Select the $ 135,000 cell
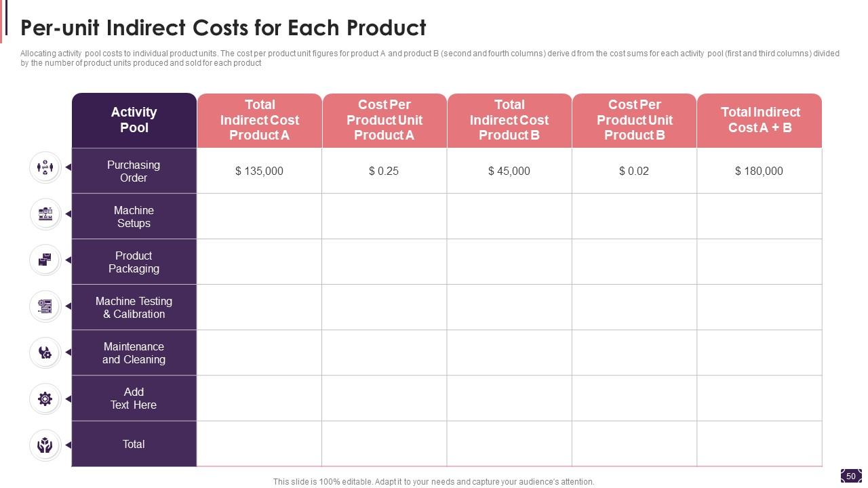Image resolution: width=868 pixels, height=488 pixels. click(x=259, y=171)
